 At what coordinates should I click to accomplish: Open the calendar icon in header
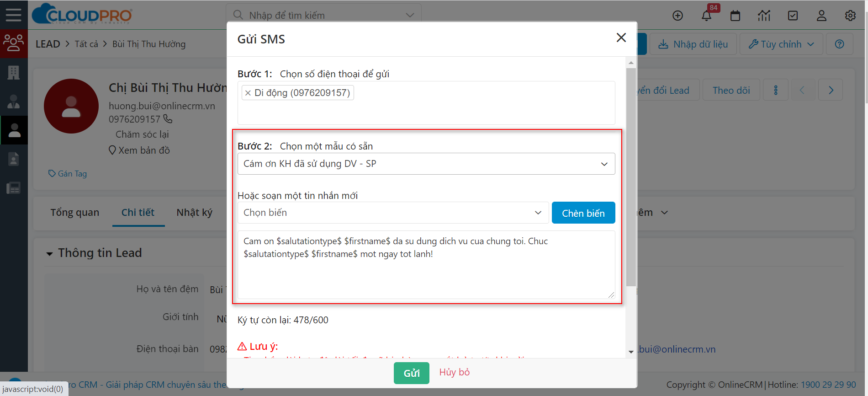click(735, 16)
